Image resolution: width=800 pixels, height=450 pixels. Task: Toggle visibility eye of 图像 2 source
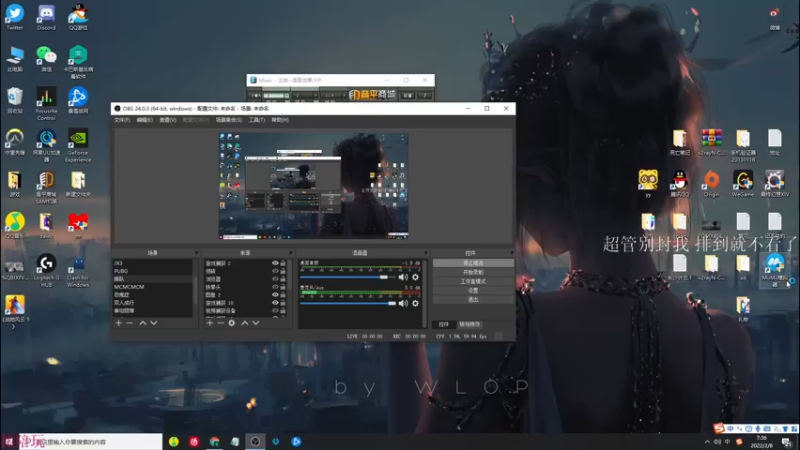pyautogui.click(x=275, y=295)
